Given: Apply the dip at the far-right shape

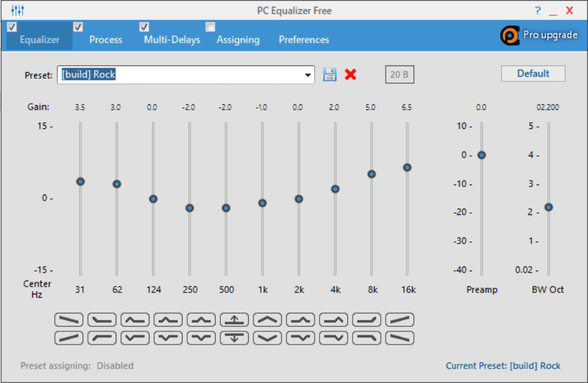Looking at the screenshot, I should tap(334, 338).
